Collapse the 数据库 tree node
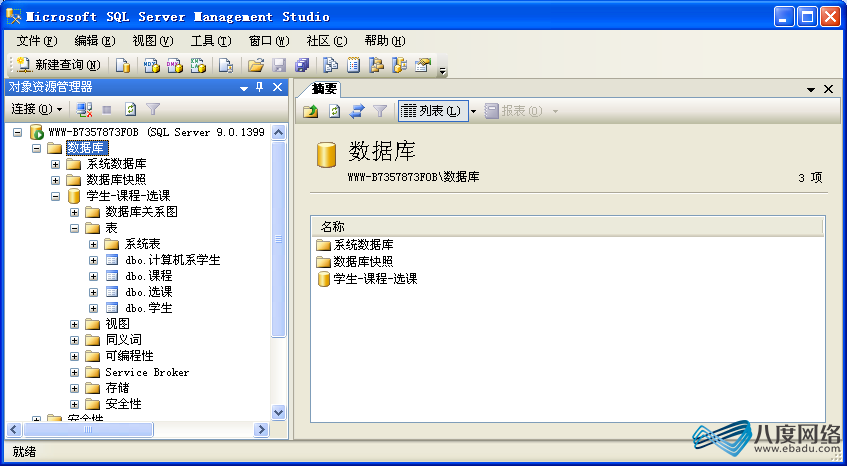The height and width of the screenshot is (466, 847). point(36,147)
